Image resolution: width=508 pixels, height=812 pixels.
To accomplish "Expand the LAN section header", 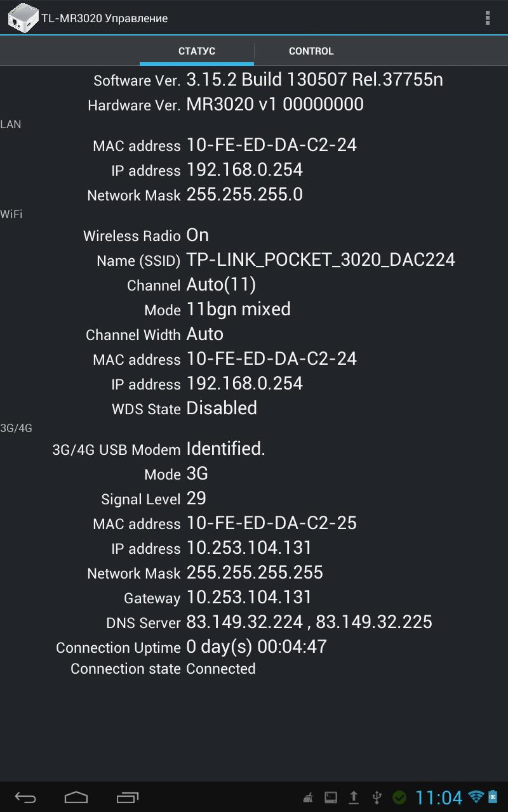I will [x=11, y=124].
